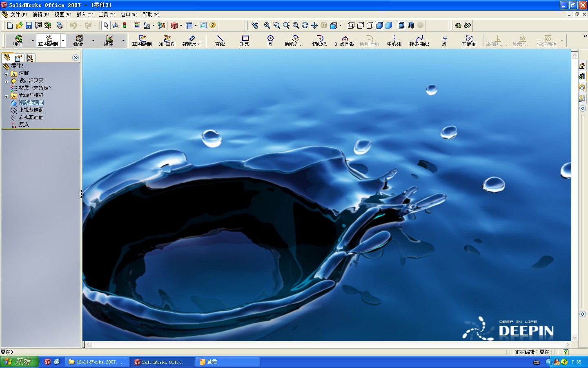588x368 pixels.
Task: Click the Zoom to Fit magnifier icon
Action: (x=267, y=25)
